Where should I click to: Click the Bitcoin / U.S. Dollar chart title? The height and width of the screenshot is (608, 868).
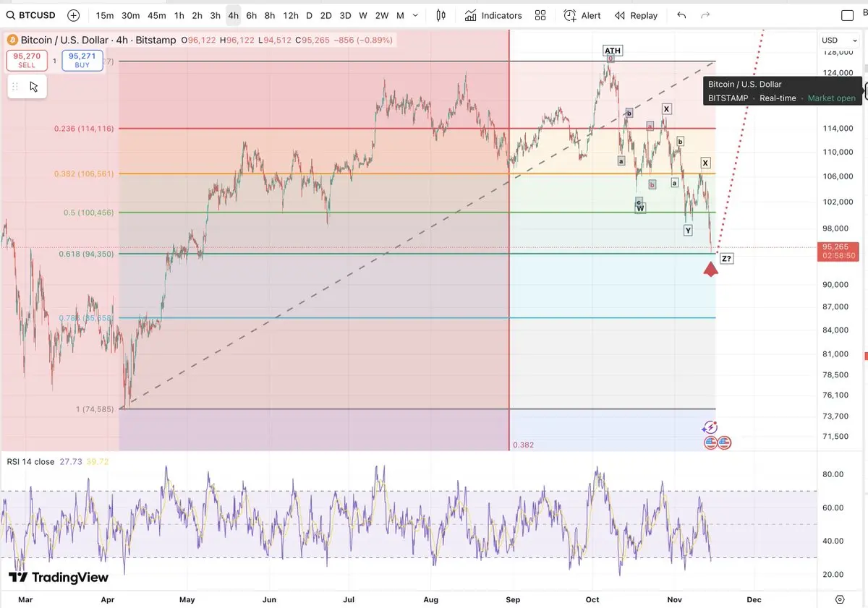point(98,40)
